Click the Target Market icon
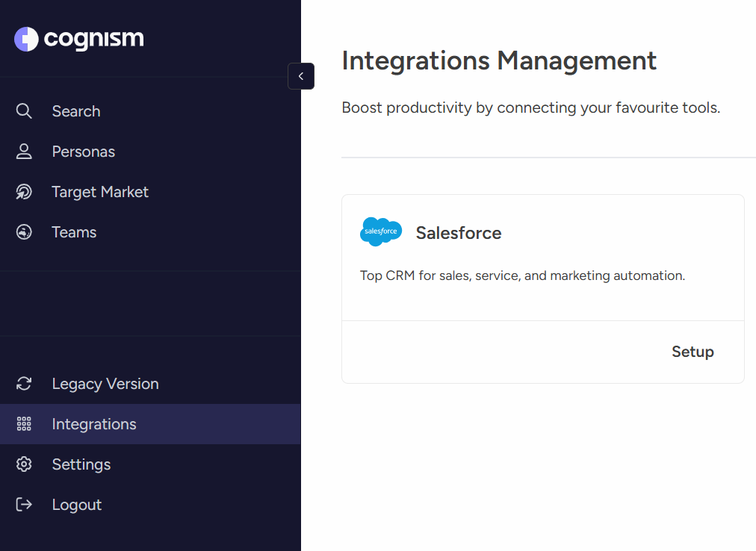 [24, 191]
